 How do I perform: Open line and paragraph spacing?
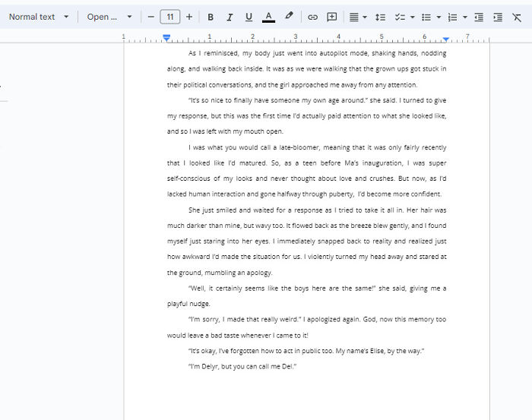click(380, 17)
